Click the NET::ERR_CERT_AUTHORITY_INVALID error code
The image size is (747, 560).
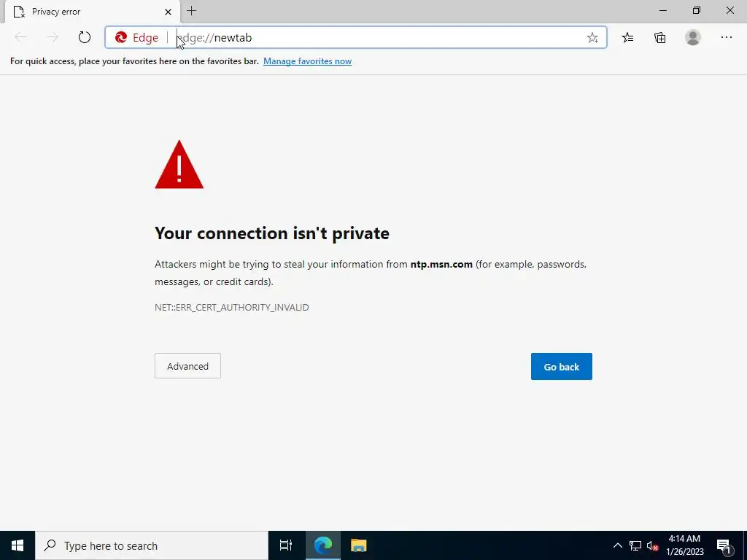pos(231,307)
